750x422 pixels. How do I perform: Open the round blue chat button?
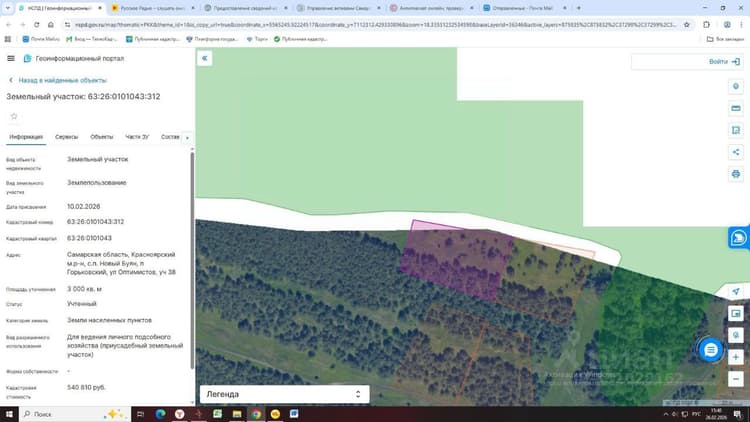tap(710, 350)
